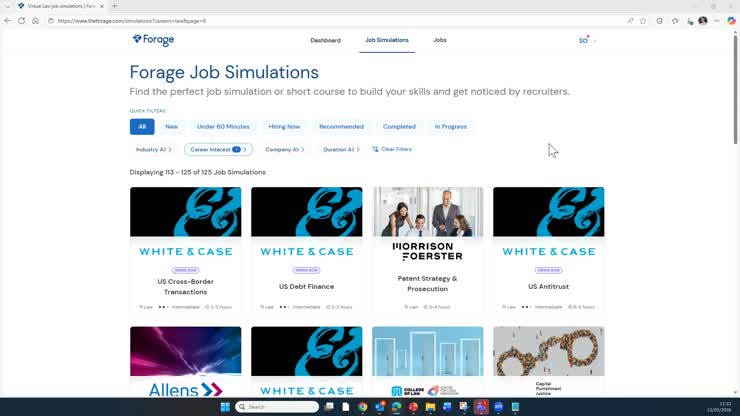Expand the Career Interest filter dropdown
This screenshot has height=416, width=740.
(218, 150)
